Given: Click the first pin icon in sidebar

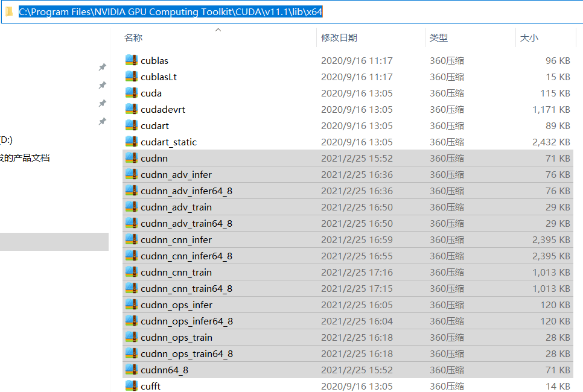Looking at the screenshot, I should (102, 68).
